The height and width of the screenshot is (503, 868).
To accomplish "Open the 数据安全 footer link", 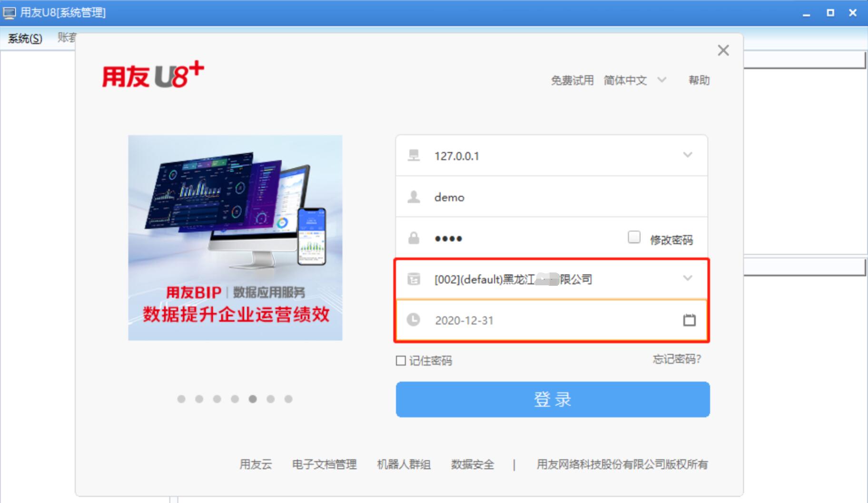I will click(472, 464).
